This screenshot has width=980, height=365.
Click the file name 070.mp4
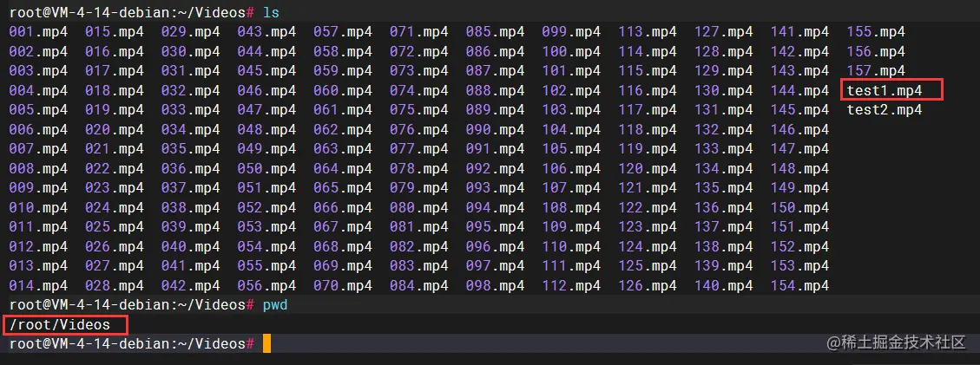pos(343,286)
